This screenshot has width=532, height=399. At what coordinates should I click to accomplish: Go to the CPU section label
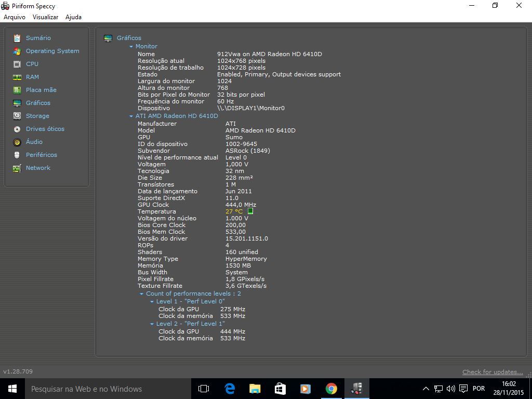coord(32,64)
